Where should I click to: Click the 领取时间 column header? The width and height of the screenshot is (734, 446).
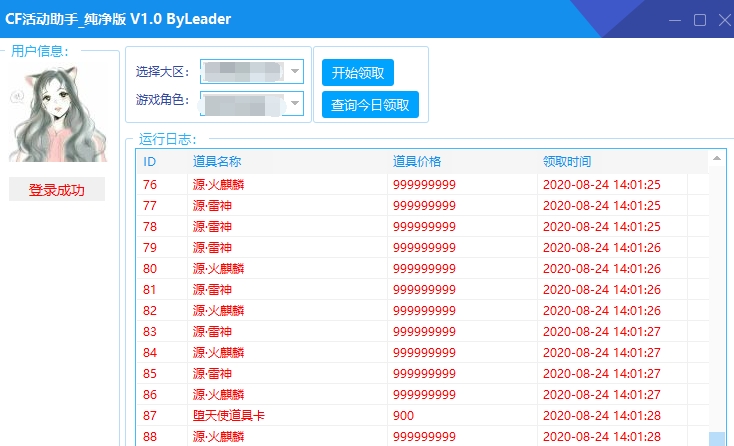pyautogui.click(x=567, y=161)
